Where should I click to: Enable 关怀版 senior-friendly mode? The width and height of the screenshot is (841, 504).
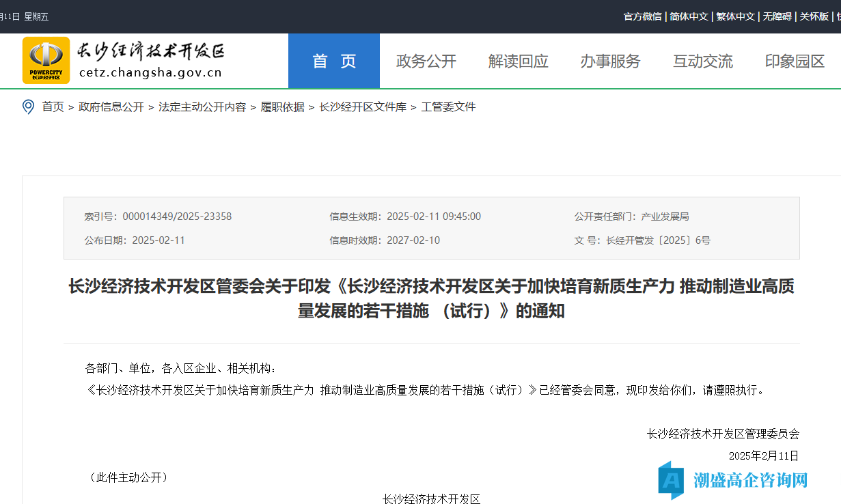point(814,16)
